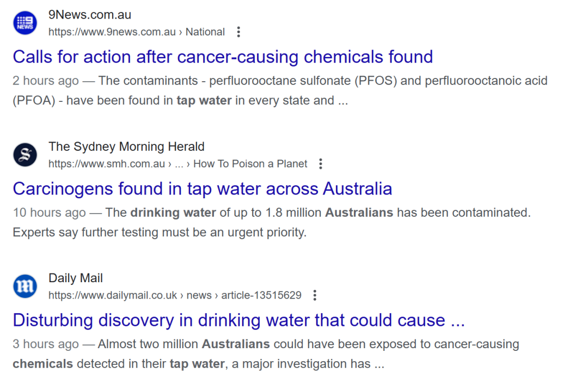The image size is (588, 389).
Task: Click the '2 hours ago' timestamp
Action: (x=46, y=81)
